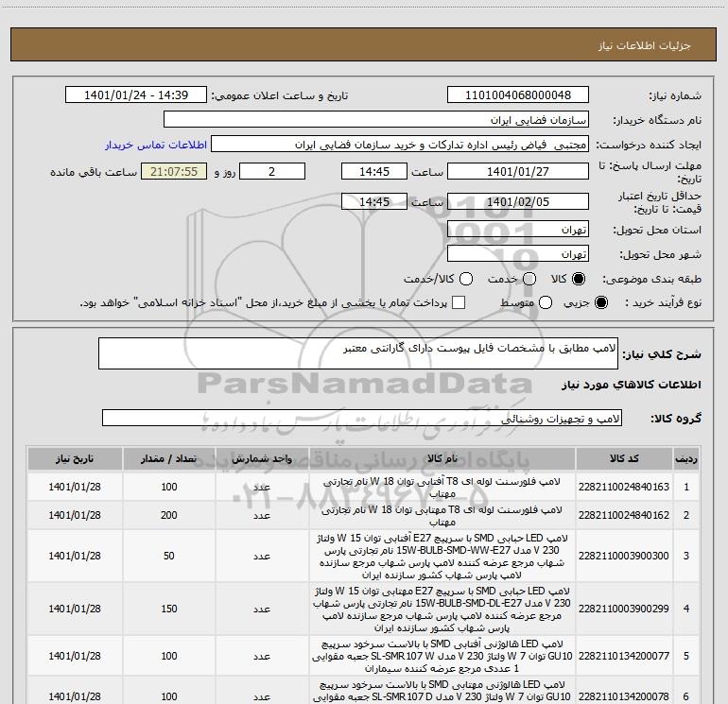Click the SL-SMR 107 W product name cell

tap(442, 656)
